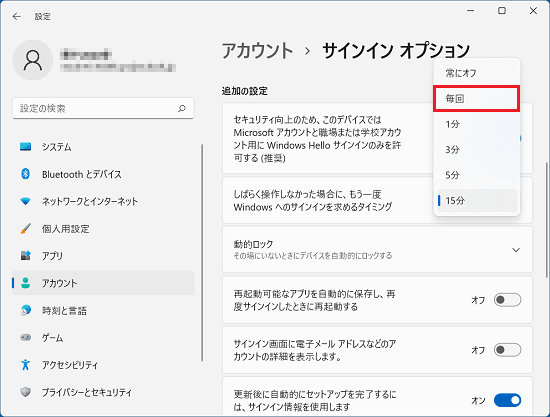Minimize the settings window
Screen dimensions: 550x417
click(470, 11)
